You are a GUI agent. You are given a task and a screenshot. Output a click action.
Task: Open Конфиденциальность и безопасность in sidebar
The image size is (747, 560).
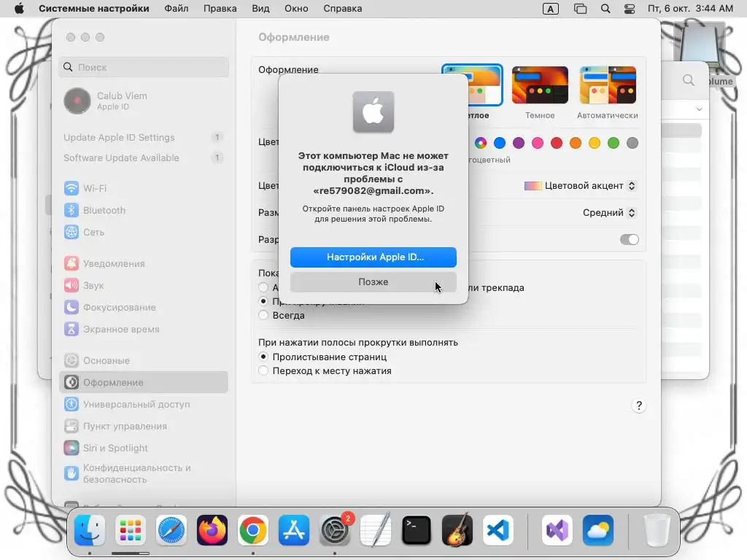pos(144,473)
